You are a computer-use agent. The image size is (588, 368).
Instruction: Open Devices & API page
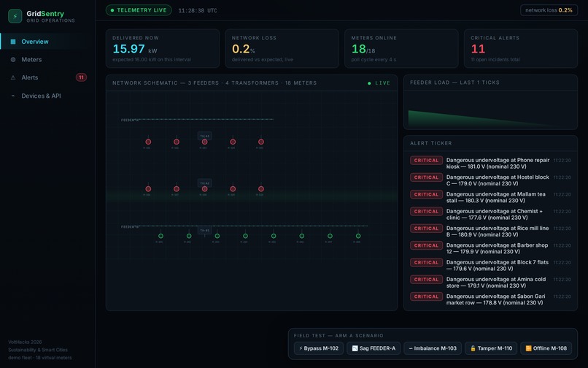click(x=47, y=96)
